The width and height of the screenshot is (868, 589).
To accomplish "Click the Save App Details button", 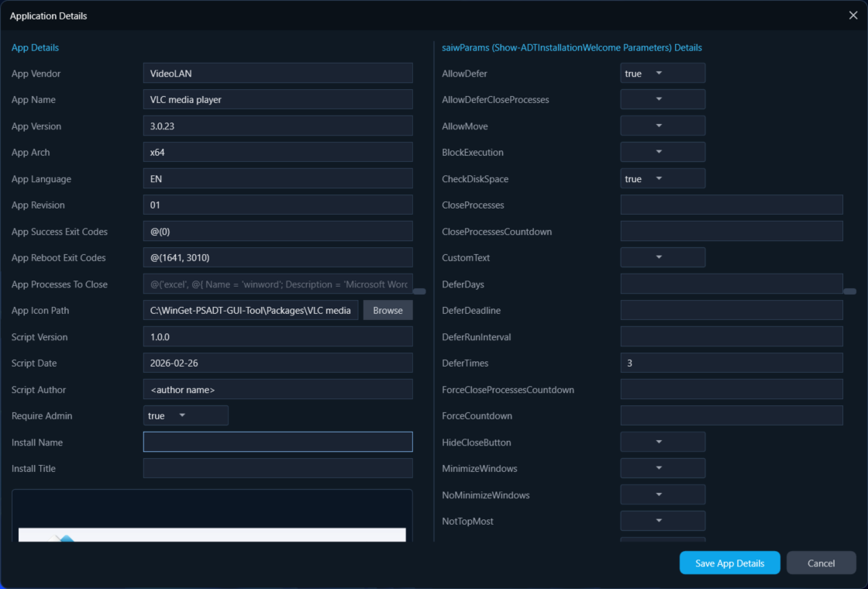I will click(x=729, y=563).
